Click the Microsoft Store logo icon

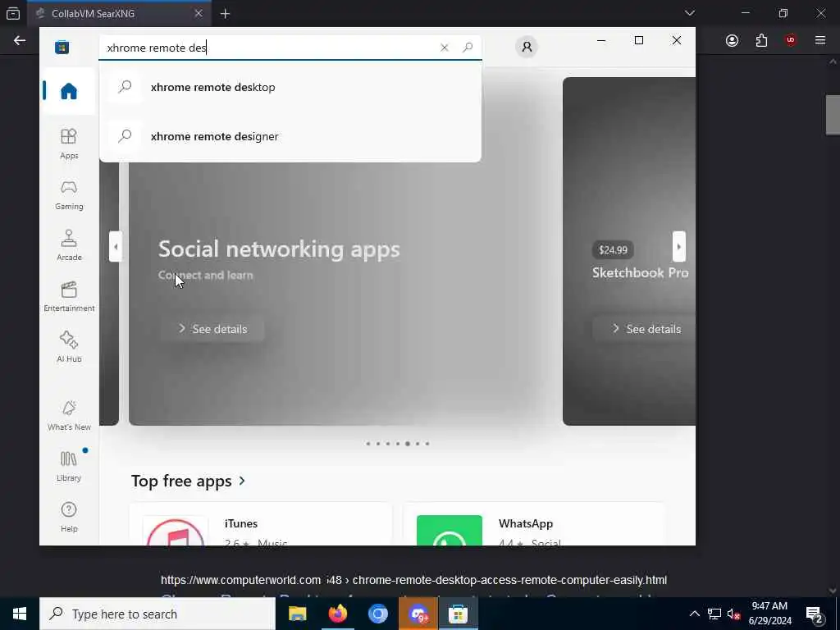(62, 47)
